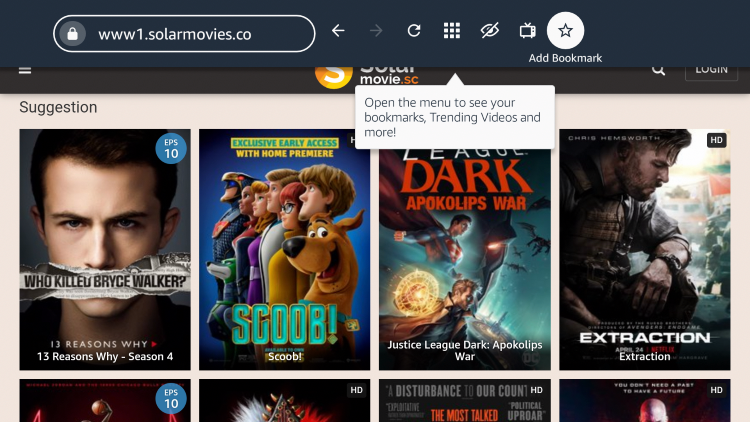This screenshot has height=422, width=750.
Task: Open 'You don't need a past' poster
Action: pos(645,400)
